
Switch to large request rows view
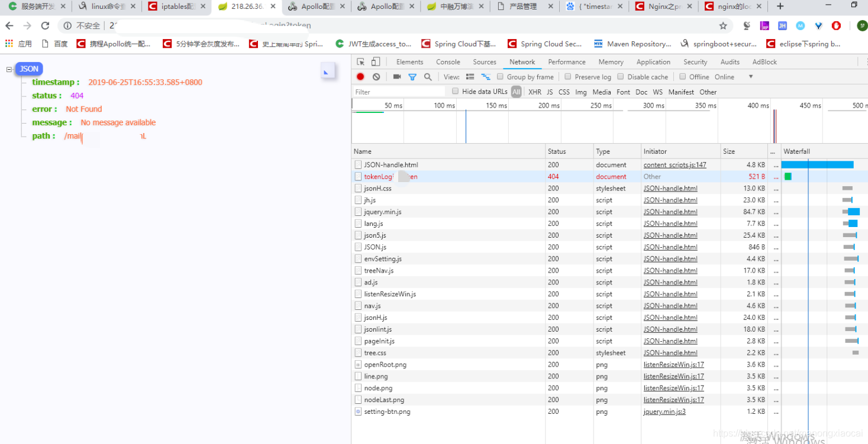coord(470,77)
